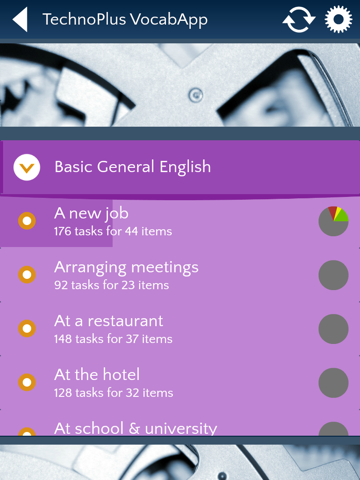This screenshot has height=480, width=360.
Task: Click the At a restaurant progress circle
Action: 333,329
